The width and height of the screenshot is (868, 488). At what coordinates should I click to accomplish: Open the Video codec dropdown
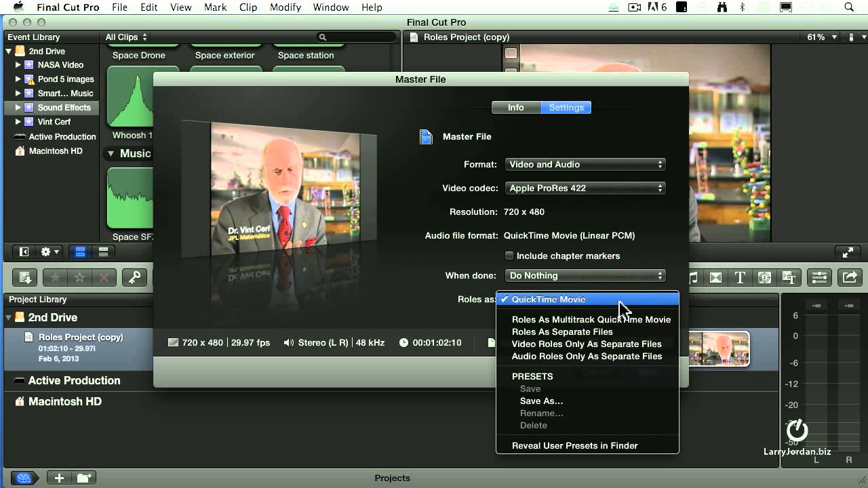(x=585, y=188)
